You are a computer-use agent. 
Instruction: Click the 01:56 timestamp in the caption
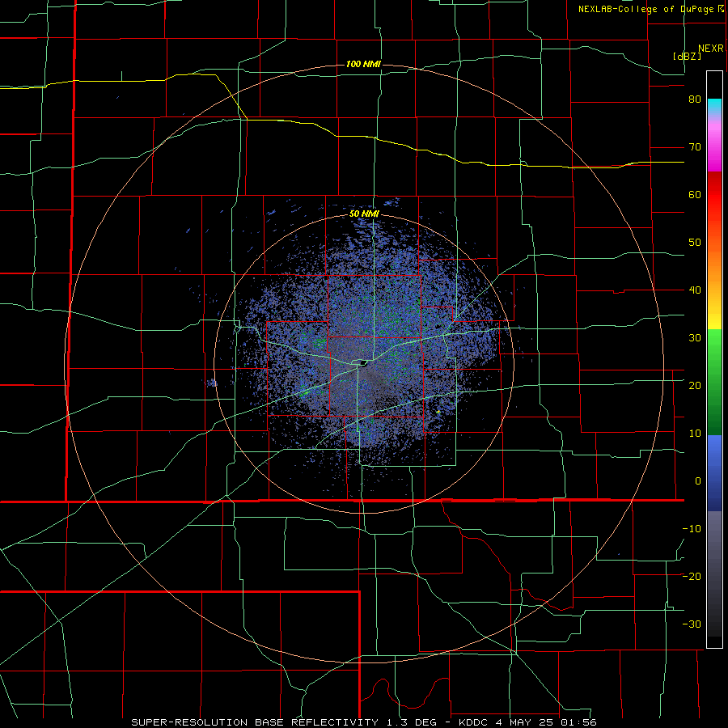pyautogui.click(x=579, y=722)
